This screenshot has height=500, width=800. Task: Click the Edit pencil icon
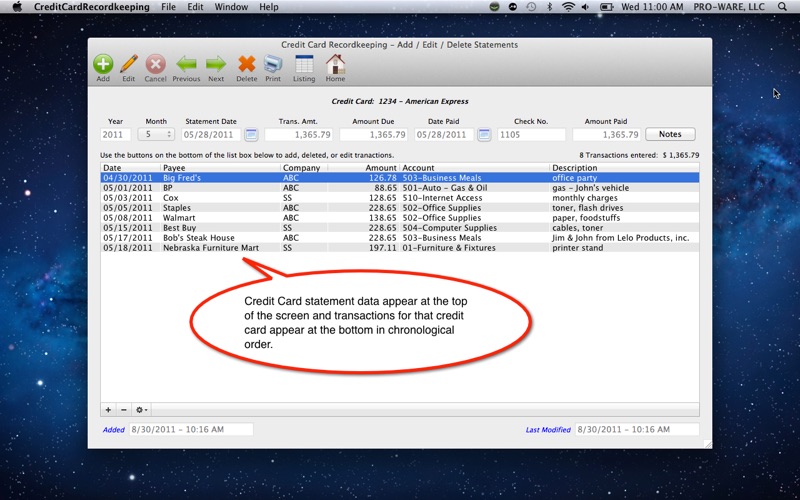128,65
